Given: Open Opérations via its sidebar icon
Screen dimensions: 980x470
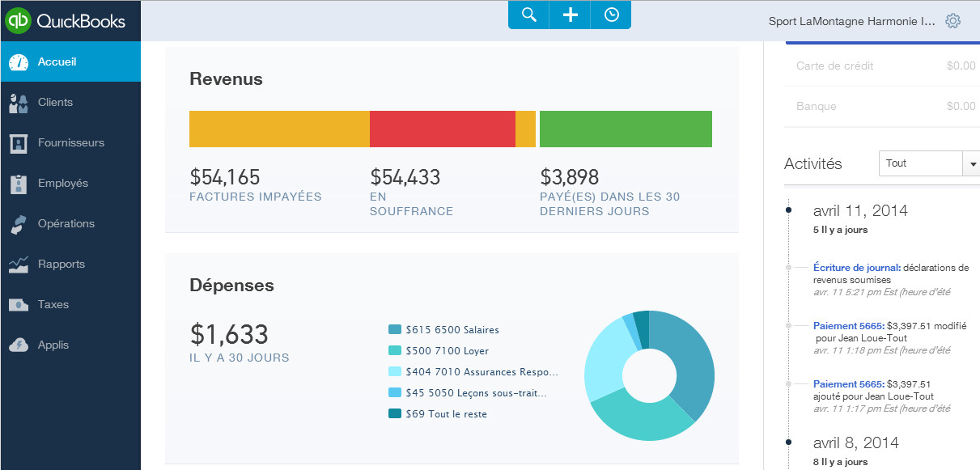Looking at the screenshot, I should click(x=18, y=223).
